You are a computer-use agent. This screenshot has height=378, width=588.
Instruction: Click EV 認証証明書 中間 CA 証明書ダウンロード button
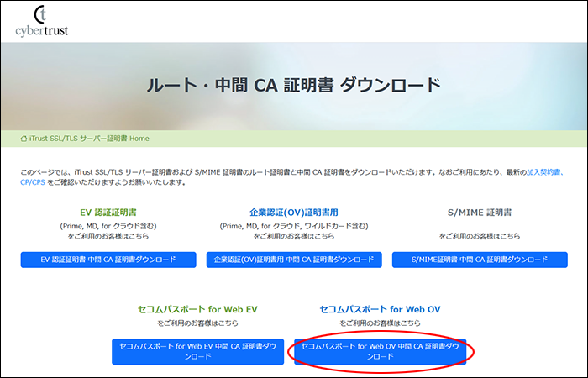108,260
